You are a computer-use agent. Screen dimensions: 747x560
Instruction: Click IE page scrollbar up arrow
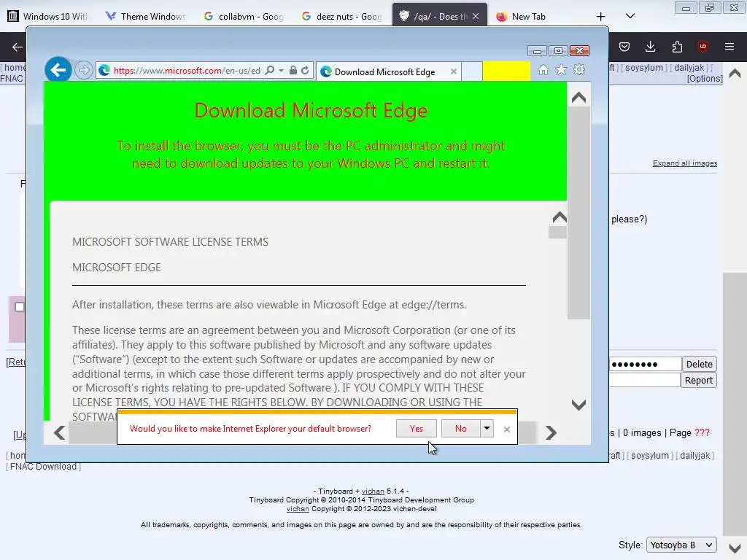578,98
